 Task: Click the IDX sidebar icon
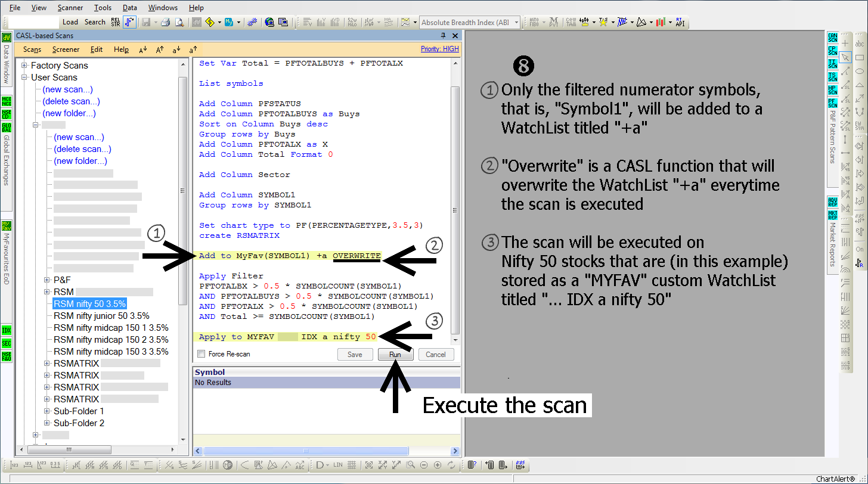(7, 330)
